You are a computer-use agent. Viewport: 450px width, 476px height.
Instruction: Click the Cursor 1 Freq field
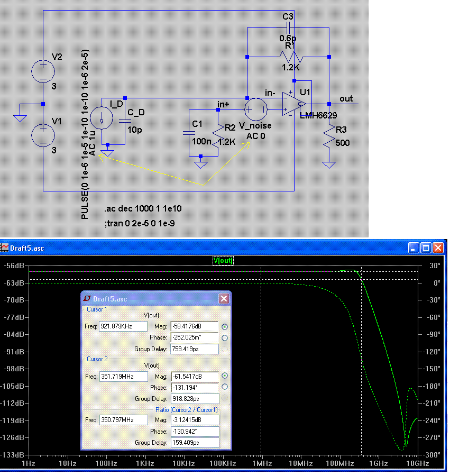pyautogui.click(x=123, y=326)
